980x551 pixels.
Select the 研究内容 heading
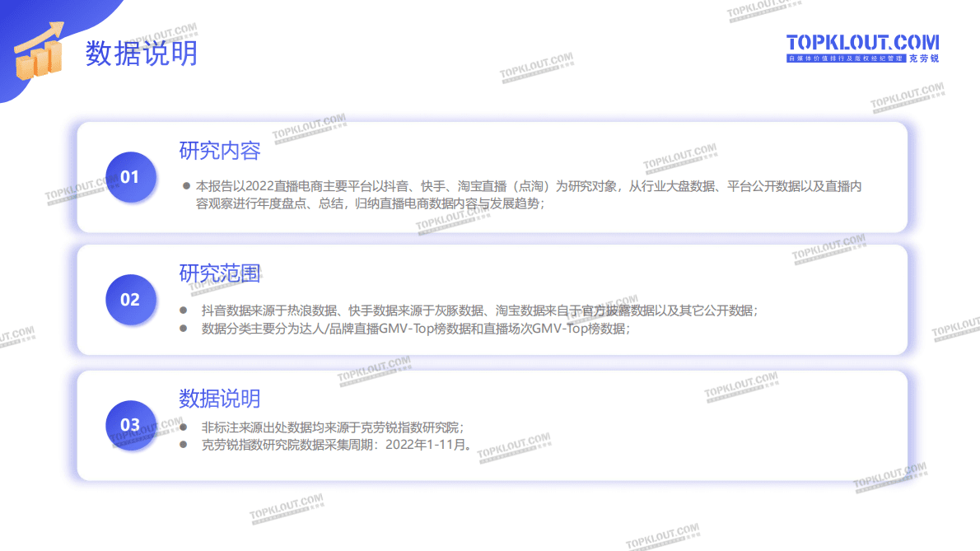tap(220, 151)
